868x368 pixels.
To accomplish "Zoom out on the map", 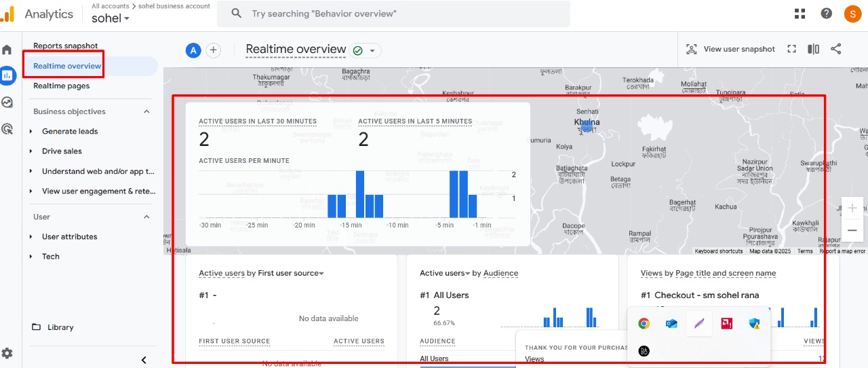I will [x=852, y=230].
